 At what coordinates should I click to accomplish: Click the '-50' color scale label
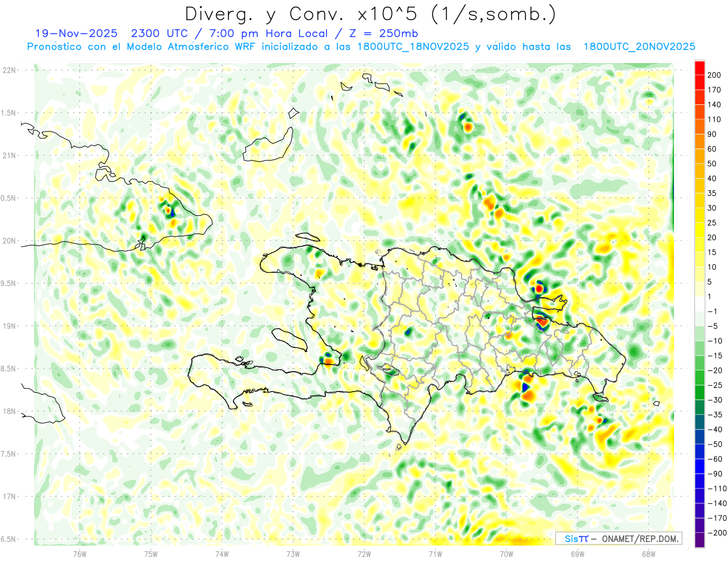pos(715,444)
